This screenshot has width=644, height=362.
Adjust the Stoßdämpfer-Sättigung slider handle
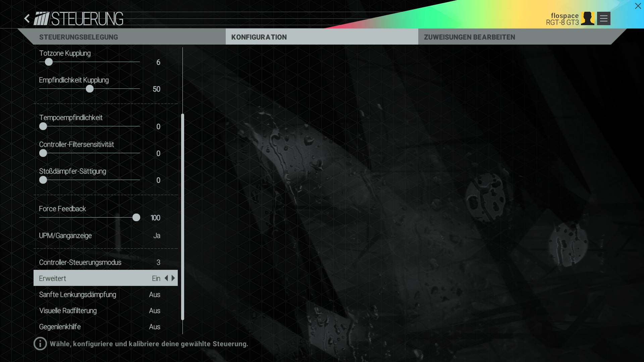[43, 180]
